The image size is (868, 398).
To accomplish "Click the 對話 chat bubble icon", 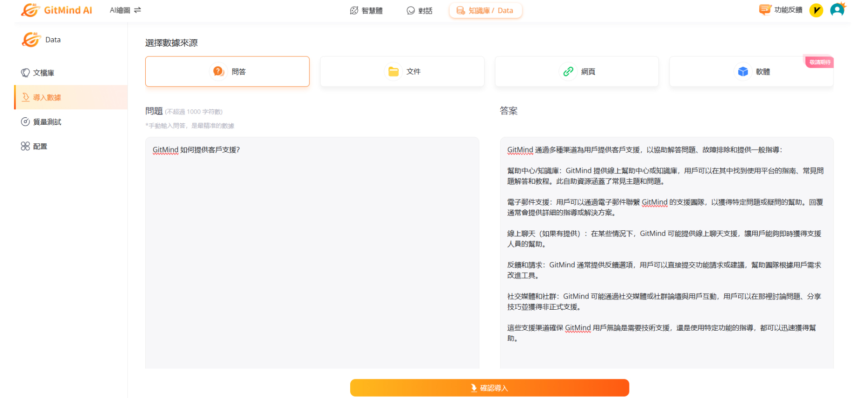I will click(x=410, y=10).
